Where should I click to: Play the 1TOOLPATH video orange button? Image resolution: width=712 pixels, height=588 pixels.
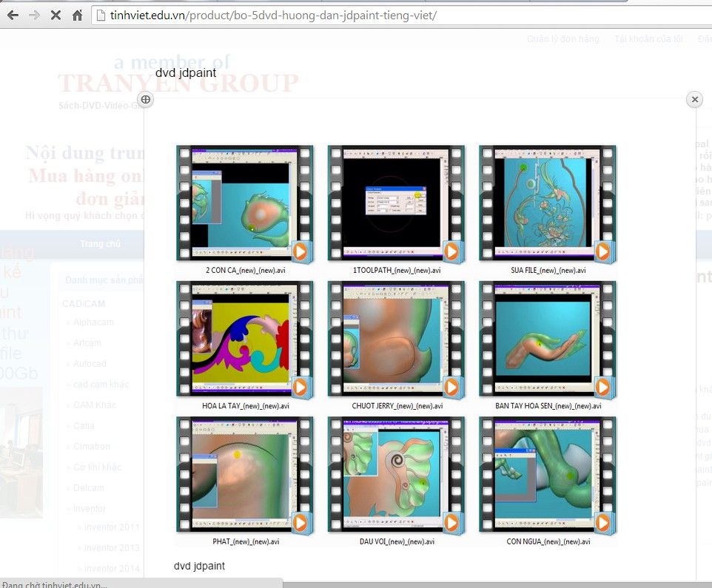451,251
